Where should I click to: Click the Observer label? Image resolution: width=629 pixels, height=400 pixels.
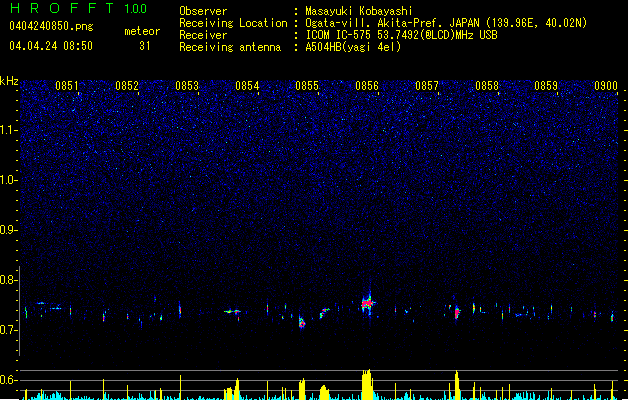(x=203, y=11)
